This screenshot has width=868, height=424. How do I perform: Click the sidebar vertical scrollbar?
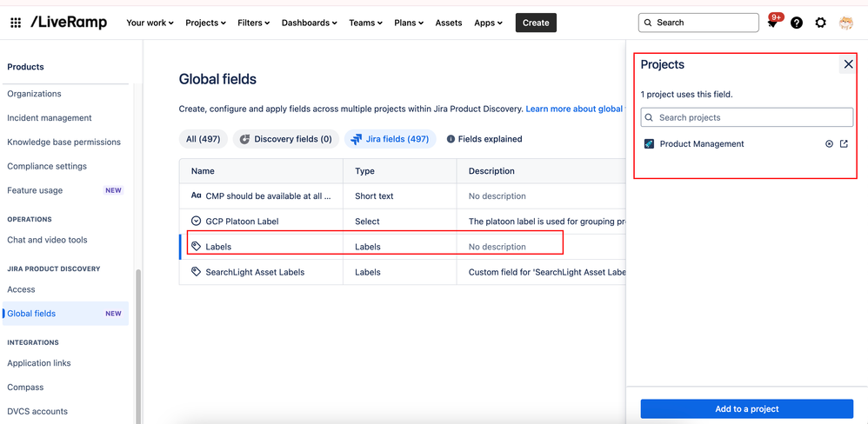point(137,346)
